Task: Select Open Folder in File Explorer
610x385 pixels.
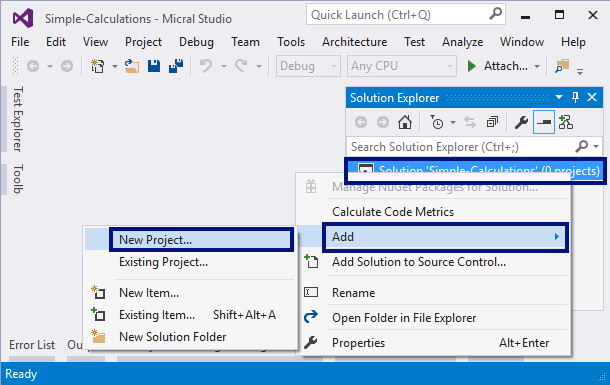Action: click(x=434, y=318)
